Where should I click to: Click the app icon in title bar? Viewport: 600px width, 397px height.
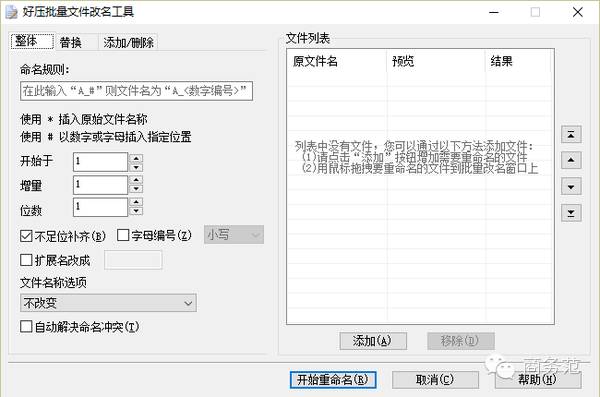tap(11, 12)
